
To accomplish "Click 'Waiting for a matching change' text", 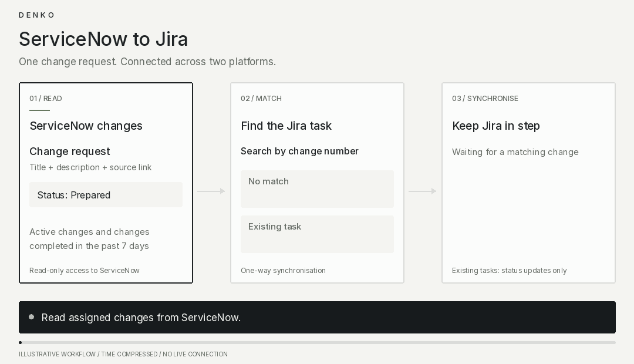I will coord(515,152).
